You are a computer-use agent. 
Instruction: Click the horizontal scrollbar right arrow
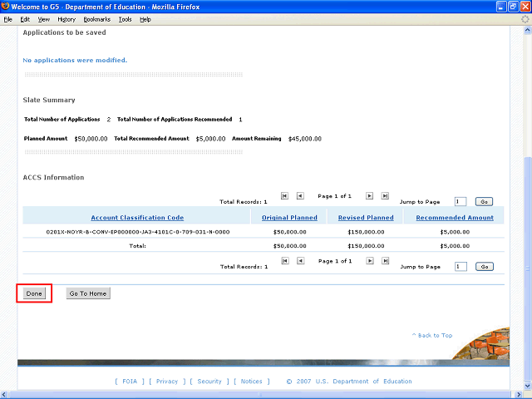[519, 395]
